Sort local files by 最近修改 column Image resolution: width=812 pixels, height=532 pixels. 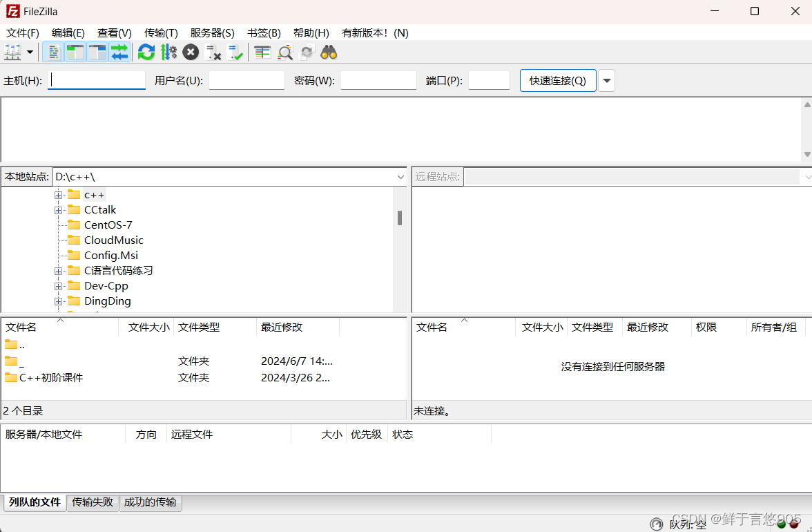tap(298, 327)
